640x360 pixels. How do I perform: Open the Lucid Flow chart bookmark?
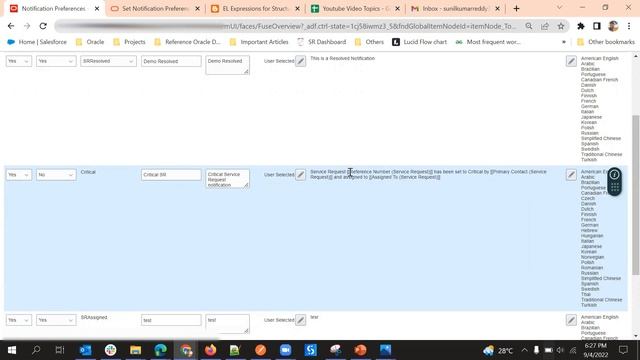[420, 42]
